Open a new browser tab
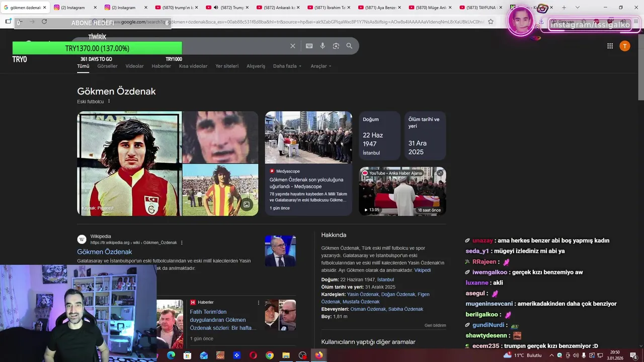The width and height of the screenshot is (644, 362). pyautogui.click(x=563, y=8)
